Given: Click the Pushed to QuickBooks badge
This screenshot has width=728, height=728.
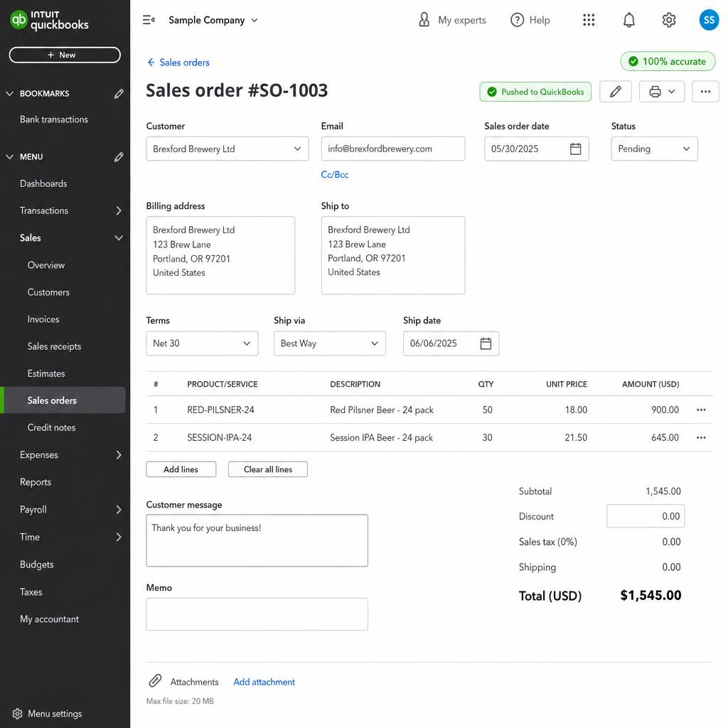Looking at the screenshot, I should (535, 92).
